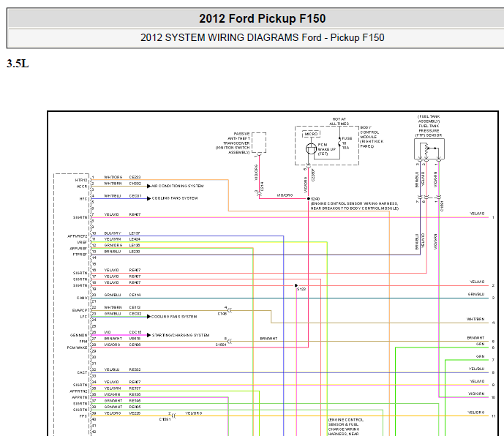Image resolution: width=504 pixels, height=436 pixels.
Task: Click the "HOT AT ALL TIMES" label
Action: (339, 121)
